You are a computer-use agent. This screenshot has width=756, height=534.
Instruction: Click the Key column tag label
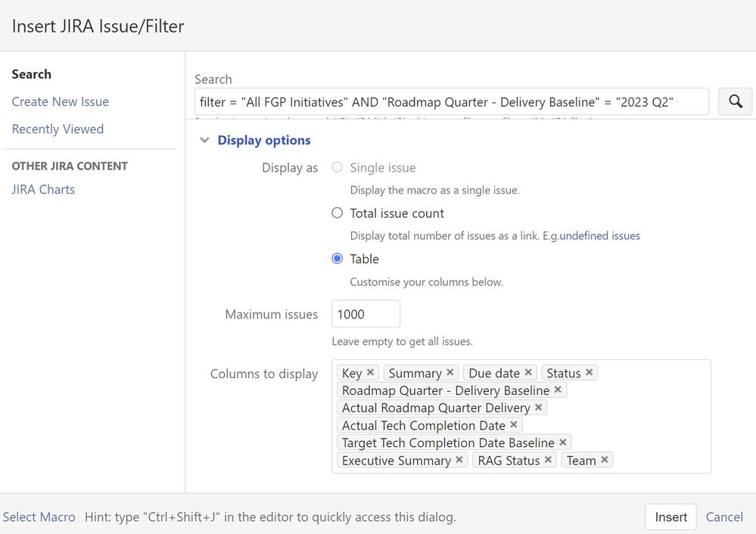pos(352,373)
